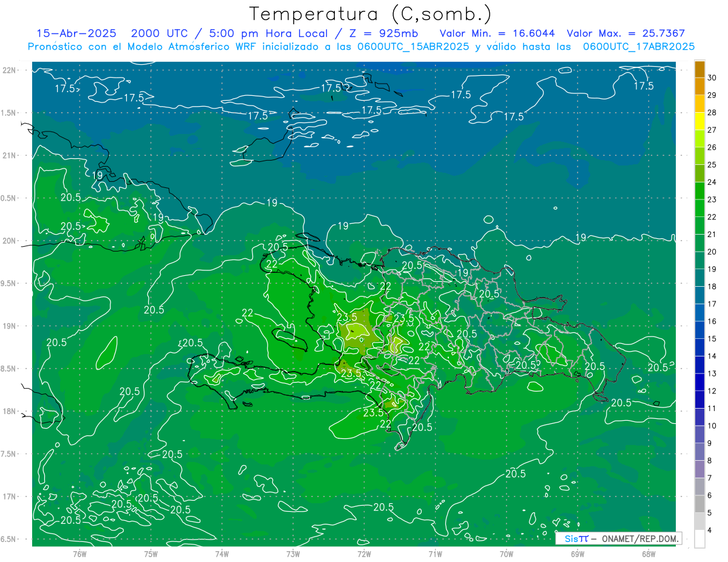Click the "6.5N" latitude axis label
The image size is (728, 562).
8,539
